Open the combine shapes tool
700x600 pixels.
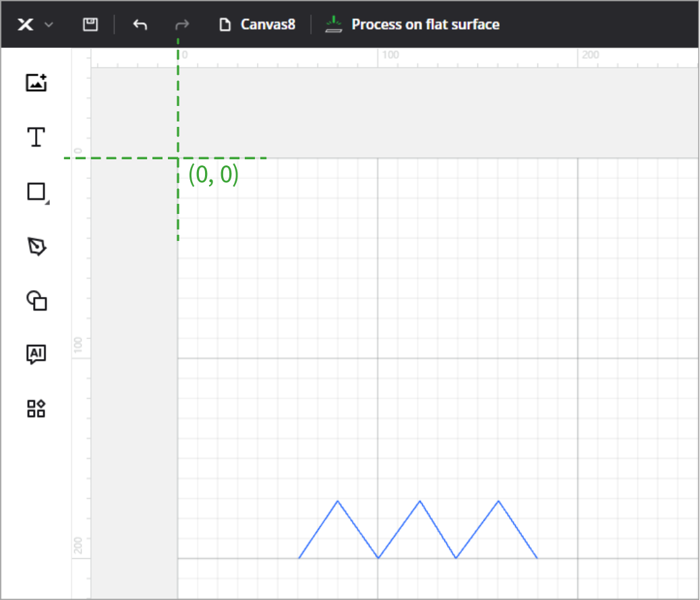(36, 300)
